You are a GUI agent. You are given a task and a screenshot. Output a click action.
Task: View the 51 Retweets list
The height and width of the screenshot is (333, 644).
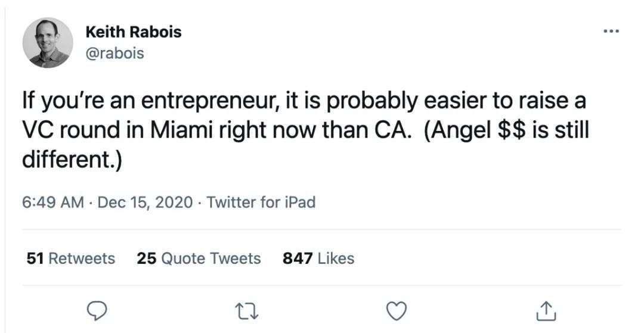pyautogui.click(x=71, y=259)
